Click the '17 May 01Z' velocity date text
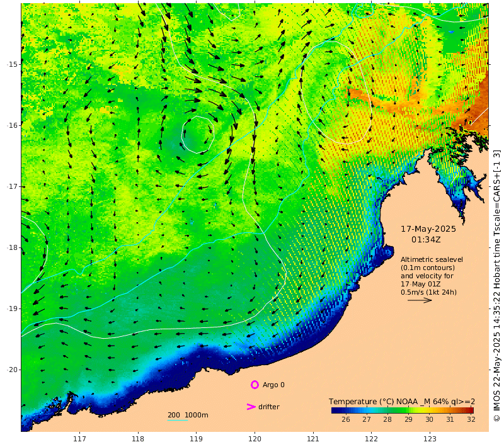504x447 pixels. click(420, 284)
